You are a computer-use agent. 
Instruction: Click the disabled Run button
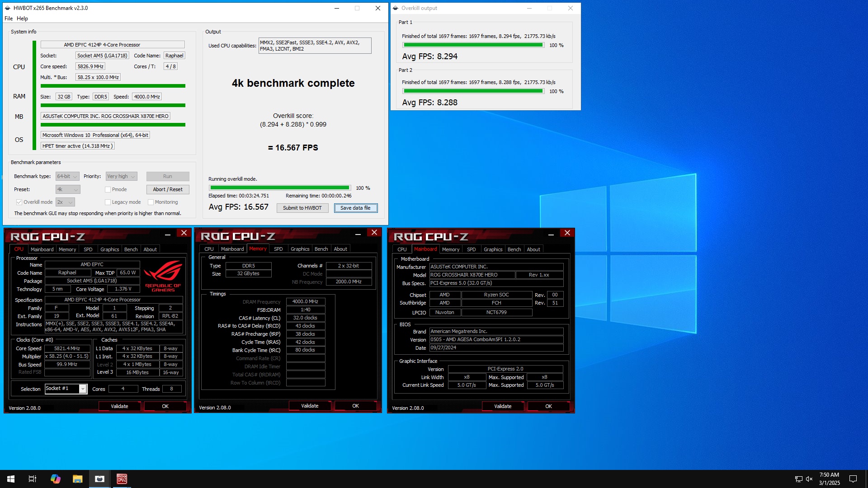point(168,176)
